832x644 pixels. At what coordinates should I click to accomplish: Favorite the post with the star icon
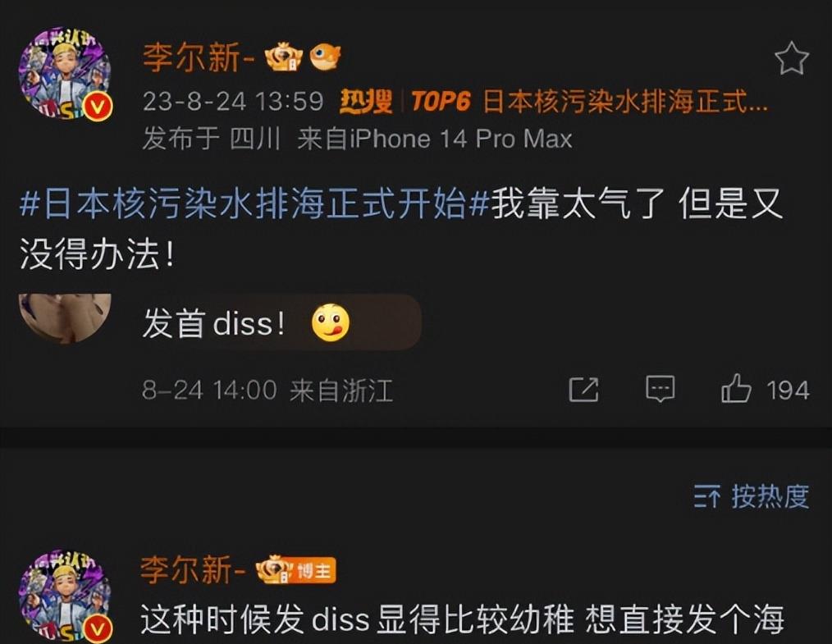coord(791,59)
